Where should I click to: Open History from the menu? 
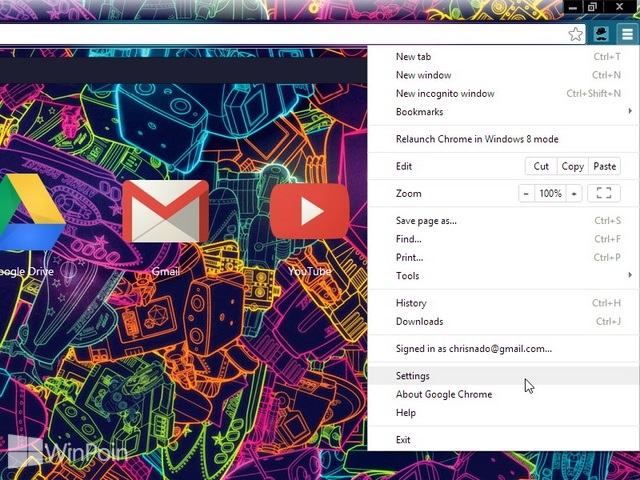point(504,303)
